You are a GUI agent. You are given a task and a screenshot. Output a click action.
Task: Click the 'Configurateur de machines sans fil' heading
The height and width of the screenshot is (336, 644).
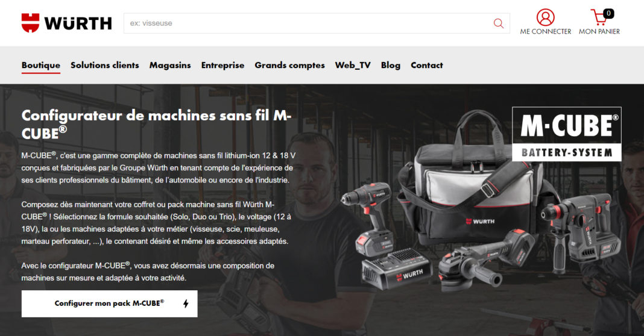pyautogui.click(x=157, y=124)
